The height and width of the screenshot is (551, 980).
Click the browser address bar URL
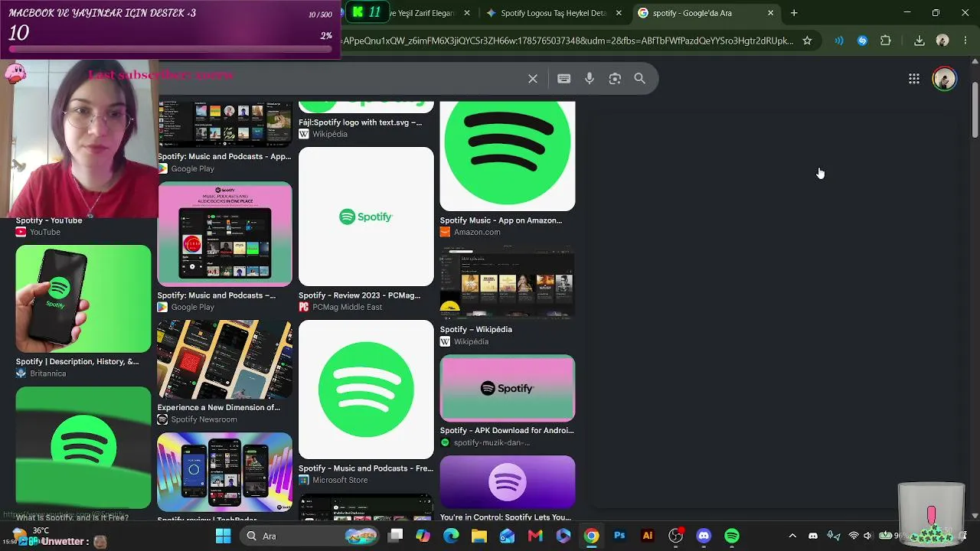[567, 41]
